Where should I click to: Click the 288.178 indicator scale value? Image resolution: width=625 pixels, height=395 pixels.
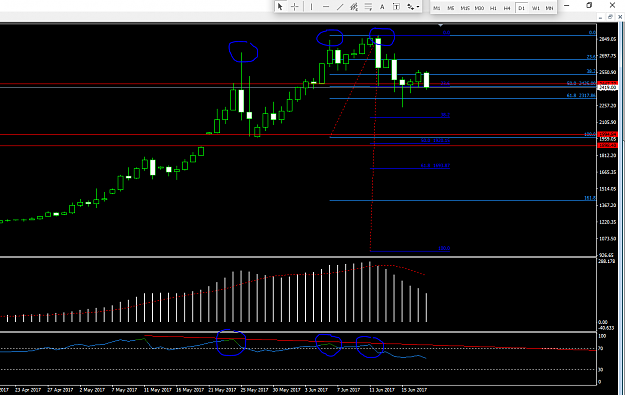pyautogui.click(x=607, y=261)
